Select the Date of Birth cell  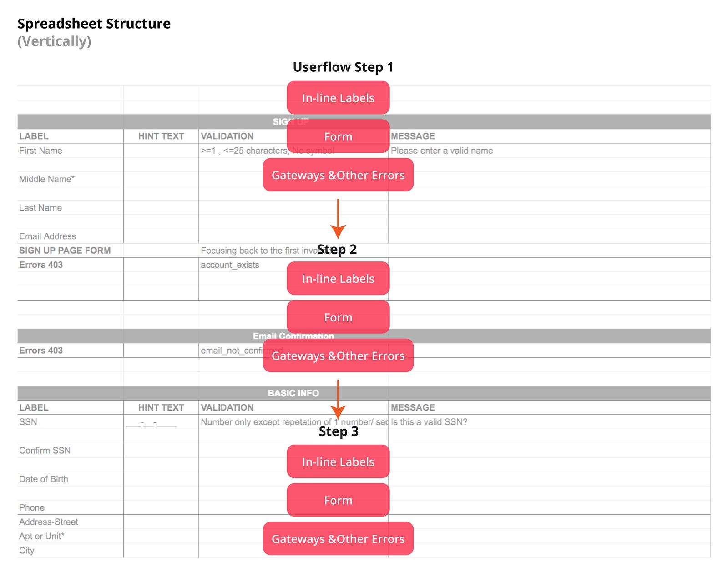tap(44, 479)
